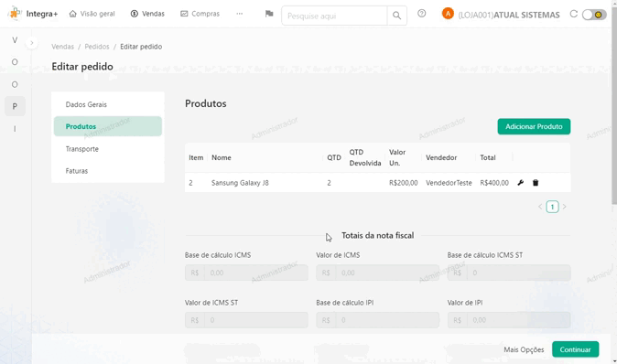
Task: Click the magnifier search button
Action: pos(396,16)
